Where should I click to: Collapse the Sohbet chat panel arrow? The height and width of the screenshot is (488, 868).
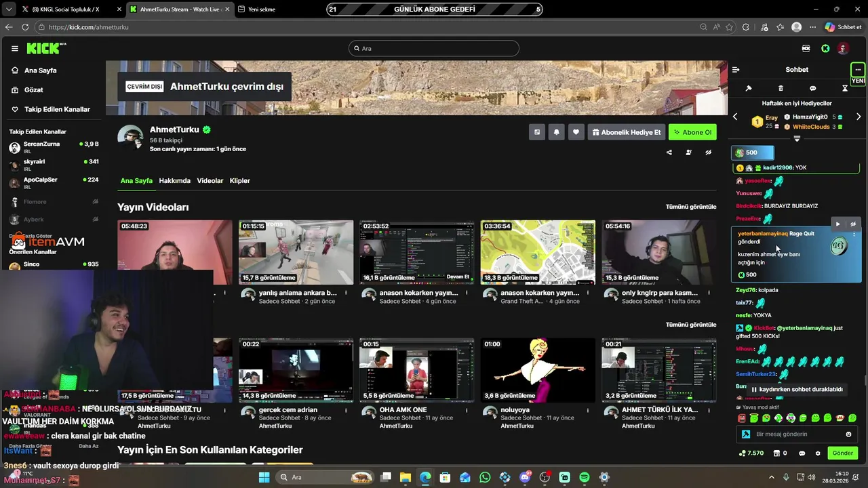(x=736, y=69)
